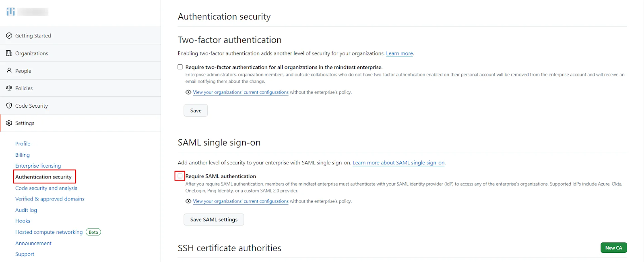
Task: Click Save under two-factor authentication
Action: [x=196, y=111]
